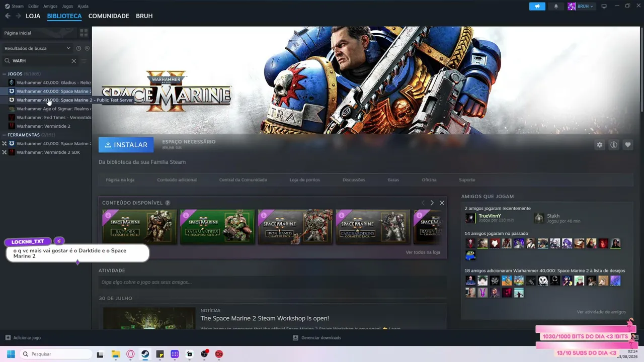Viewport: 644px width, 362px height.
Task: Open the announcements megaphone button
Action: coord(537,6)
